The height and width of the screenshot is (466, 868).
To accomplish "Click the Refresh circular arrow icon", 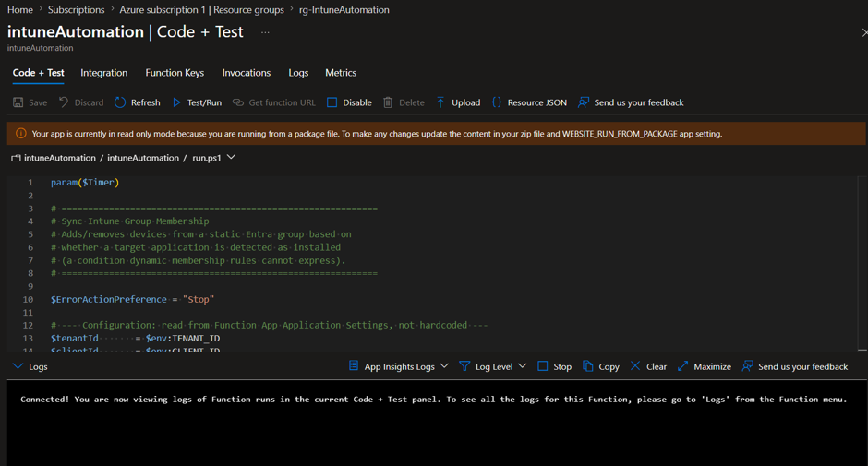I will pos(120,102).
